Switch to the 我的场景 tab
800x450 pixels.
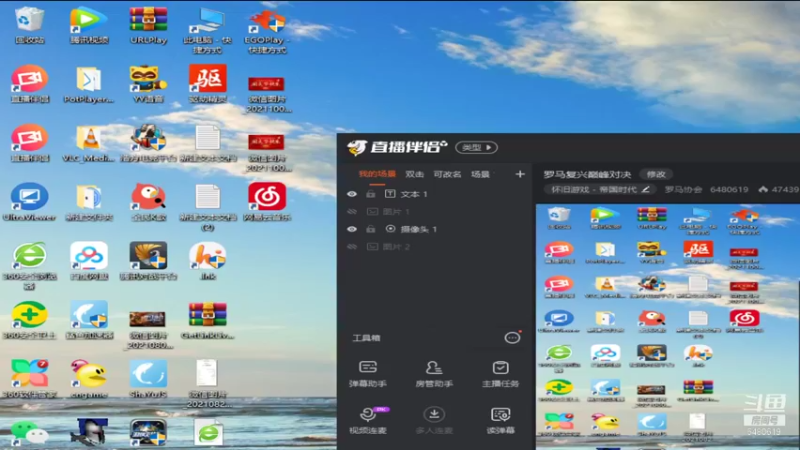(377, 174)
